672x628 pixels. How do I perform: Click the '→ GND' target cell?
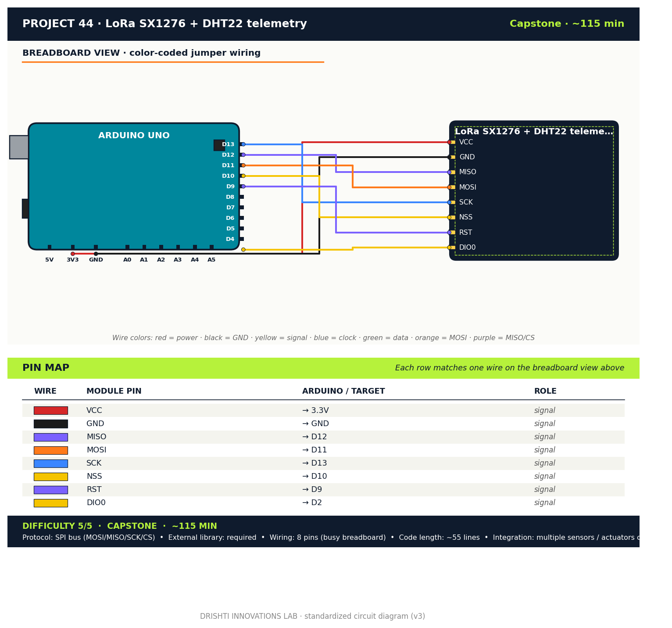[315, 423]
